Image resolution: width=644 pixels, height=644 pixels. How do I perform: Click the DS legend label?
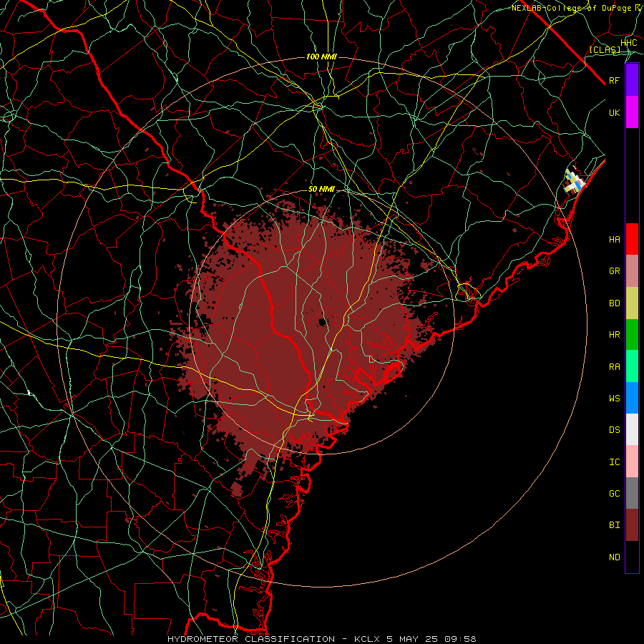[x=615, y=429]
